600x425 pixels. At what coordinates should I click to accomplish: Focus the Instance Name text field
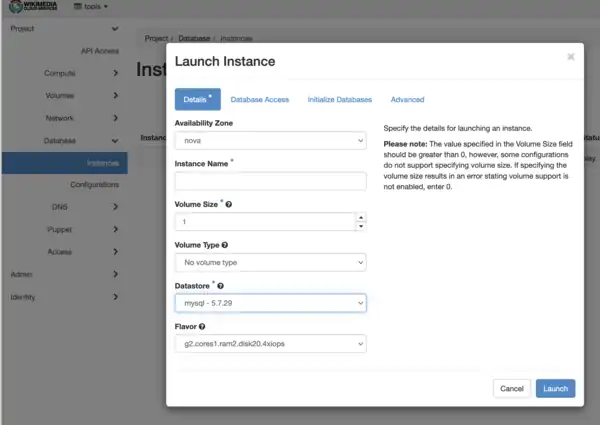click(270, 181)
